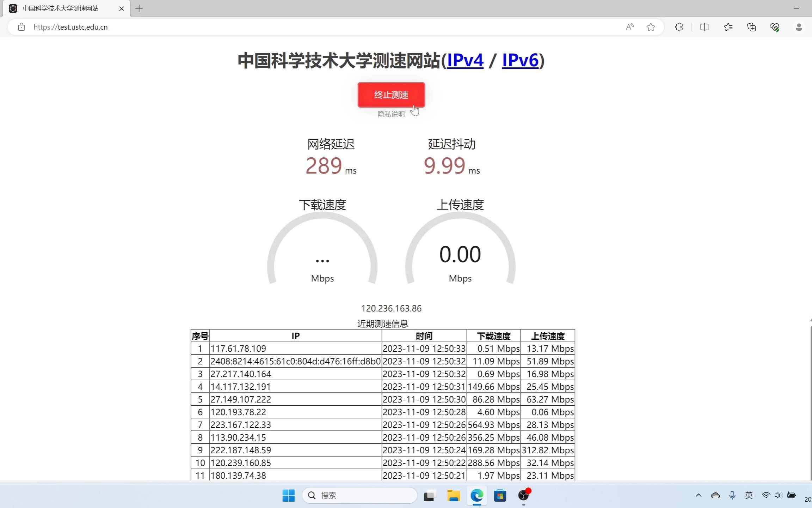Click the IP cell 222.187.148.59
The image size is (812, 508).
point(296,450)
